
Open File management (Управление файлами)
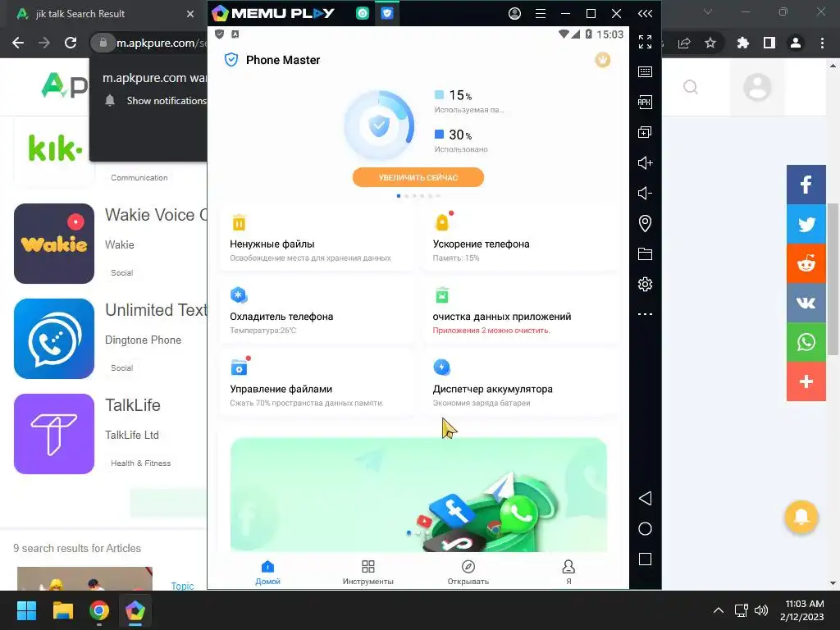tap(317, 384)
